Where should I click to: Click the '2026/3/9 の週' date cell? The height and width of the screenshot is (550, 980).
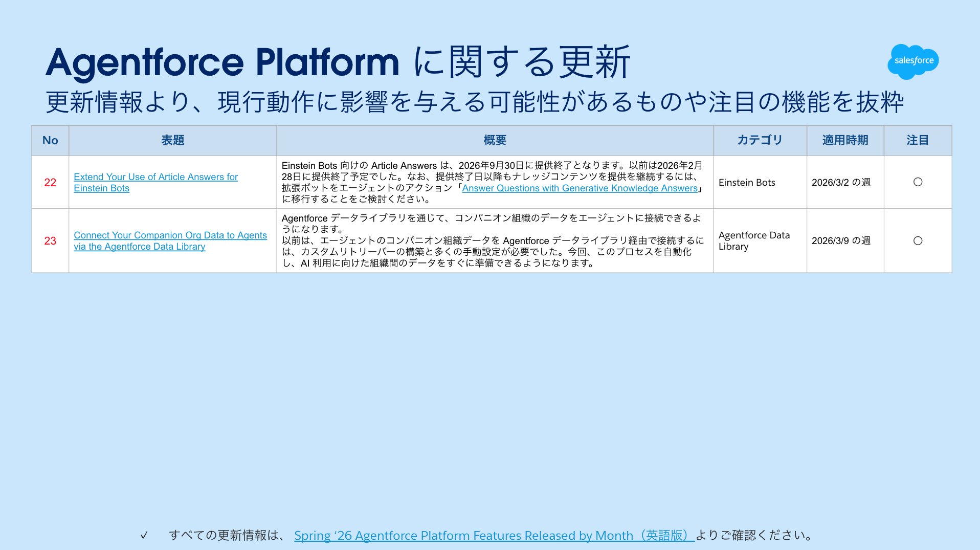pyautogui.click(x=845, y=240)
